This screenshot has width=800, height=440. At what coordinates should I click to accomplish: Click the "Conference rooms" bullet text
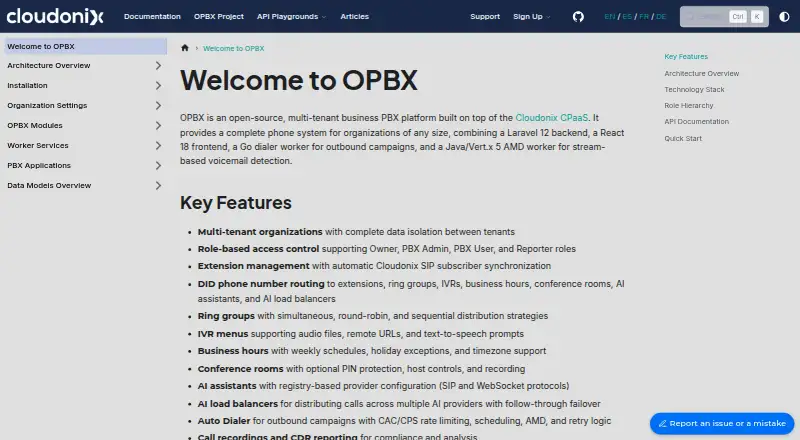[240, 369]
